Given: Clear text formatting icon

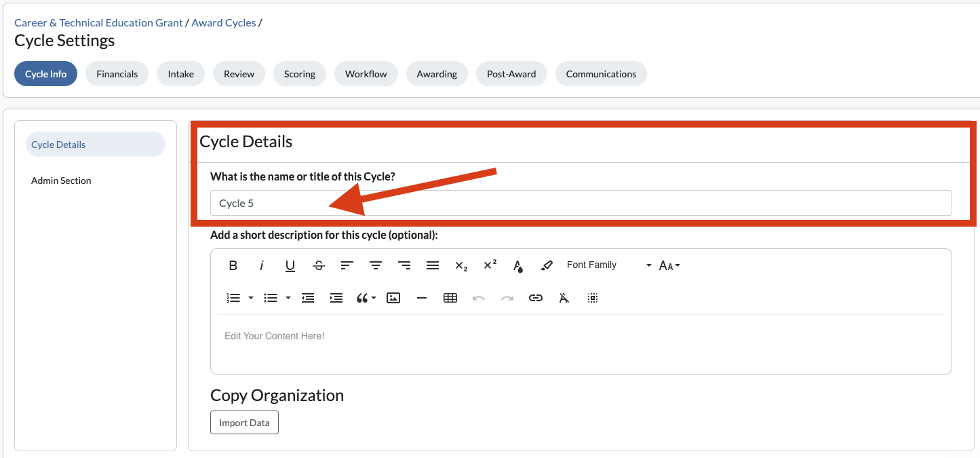Looking at the screenshot, I should (x=564, y=298).
